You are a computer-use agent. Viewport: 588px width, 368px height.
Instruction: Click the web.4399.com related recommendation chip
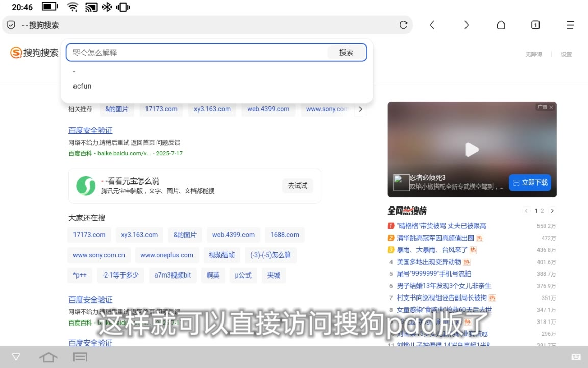pos(268,109)
